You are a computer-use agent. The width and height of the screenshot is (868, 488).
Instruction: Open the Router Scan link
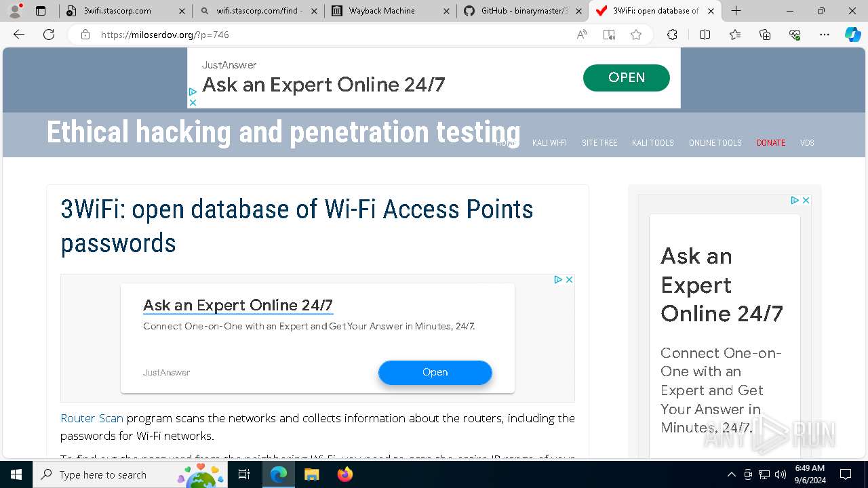point(92,418)
